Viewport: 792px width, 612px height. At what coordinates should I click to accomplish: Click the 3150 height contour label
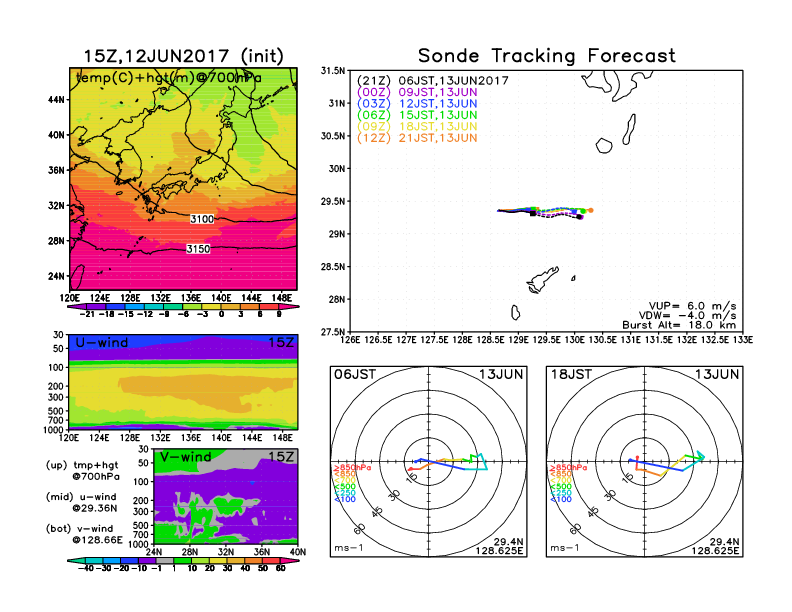[x=198, y=249]
